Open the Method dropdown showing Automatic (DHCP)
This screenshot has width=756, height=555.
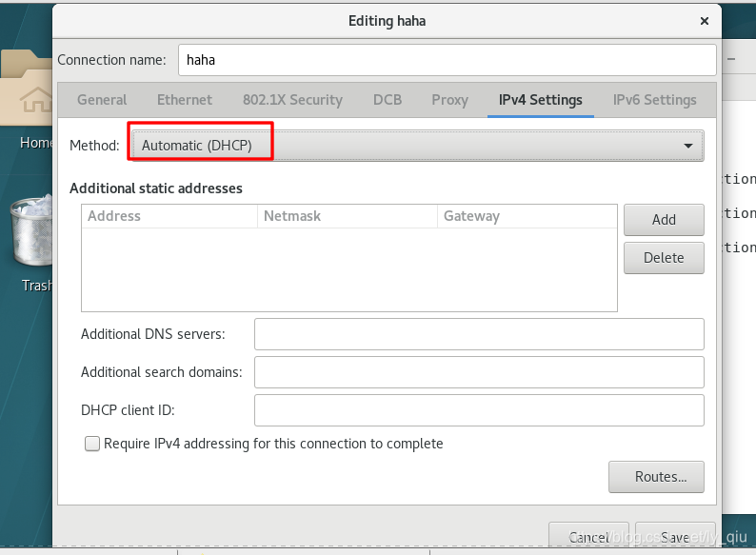click(418, 145)
